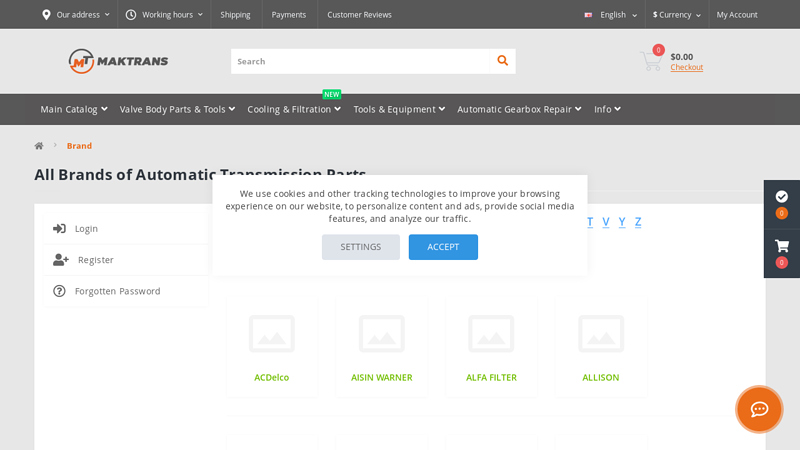
Task: Accept the cookie consent
Action: pos(443,247)
